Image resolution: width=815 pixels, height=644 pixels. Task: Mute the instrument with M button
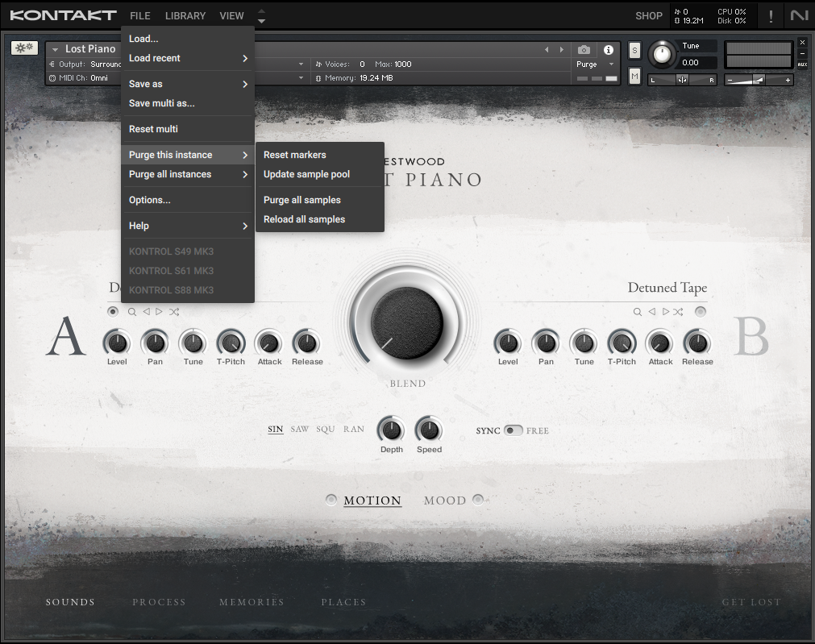tap(634, 76)
